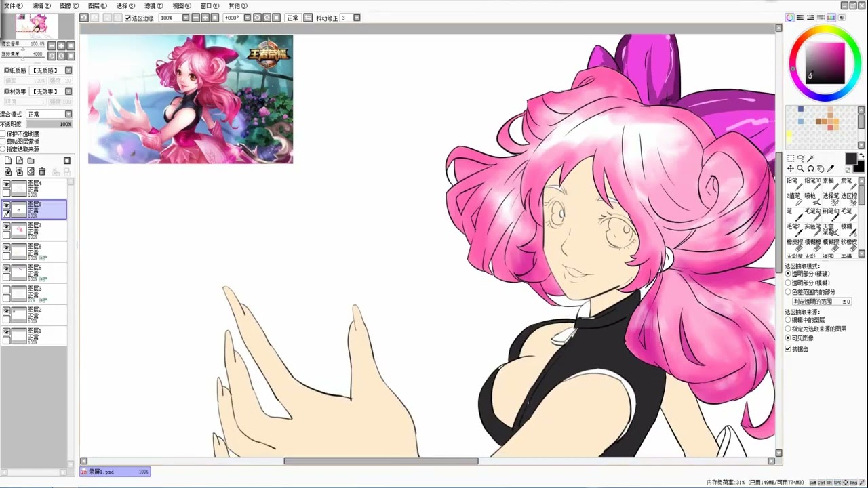Open the 图像 (Image) menu

pos(69,5)
